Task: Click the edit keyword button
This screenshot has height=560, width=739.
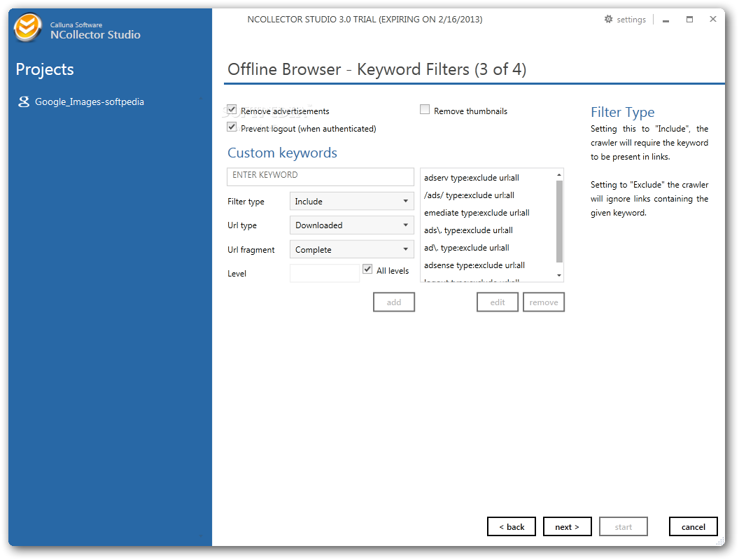Action: 498,302
